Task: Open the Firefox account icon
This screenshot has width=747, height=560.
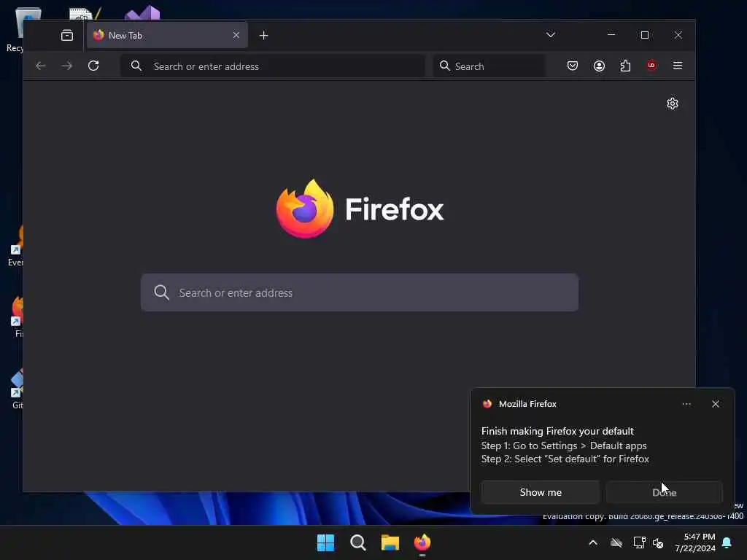Action: point(599,66)
